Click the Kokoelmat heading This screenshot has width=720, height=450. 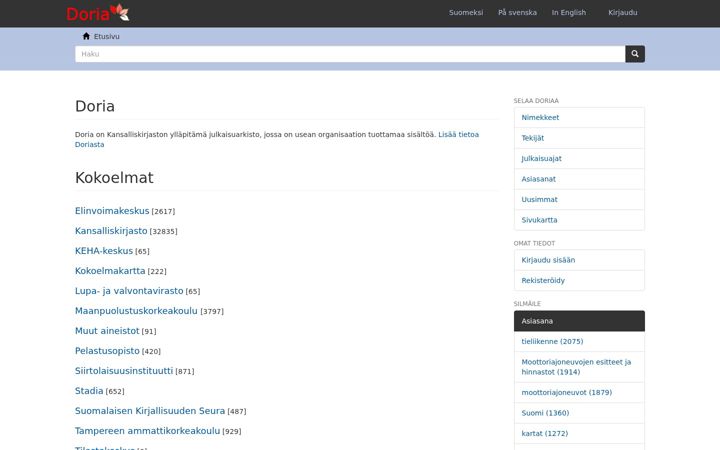(x=114, y=178)
